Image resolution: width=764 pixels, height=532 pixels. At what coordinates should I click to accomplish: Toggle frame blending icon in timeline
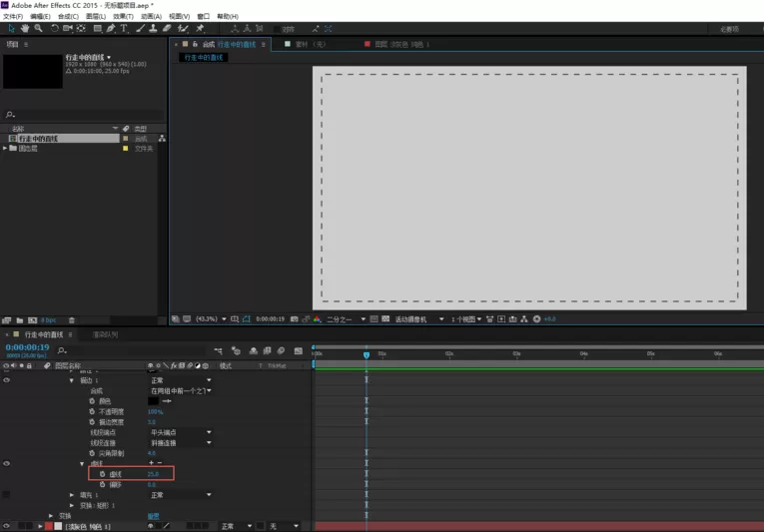(x=267, y=350)
